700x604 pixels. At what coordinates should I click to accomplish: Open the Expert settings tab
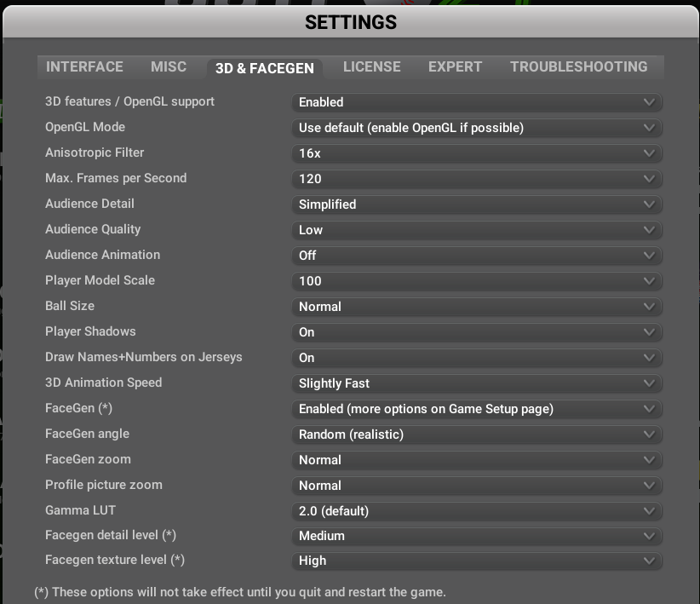click(455, 66)
